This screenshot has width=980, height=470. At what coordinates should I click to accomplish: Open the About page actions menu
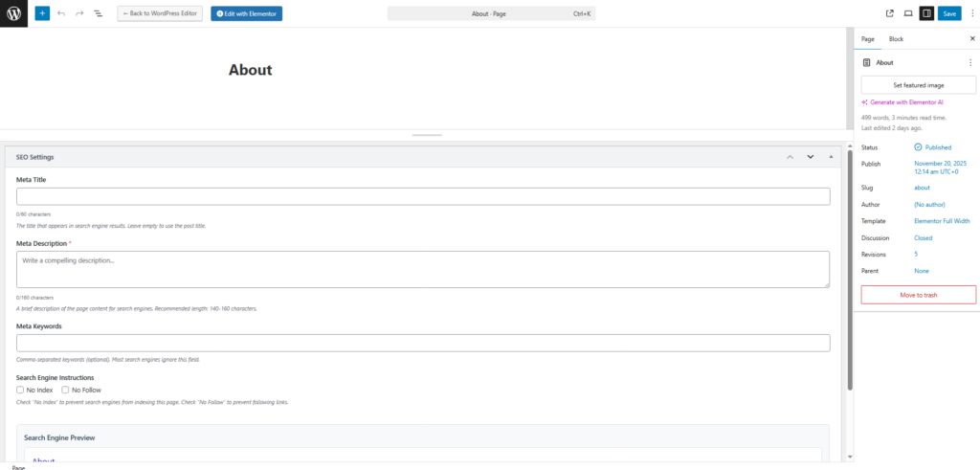(969, 62)
